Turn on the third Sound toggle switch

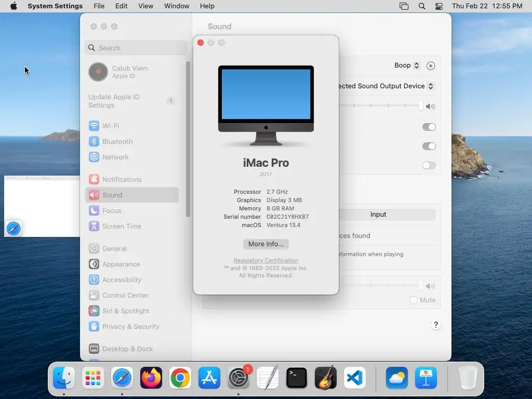coord(429,166)
